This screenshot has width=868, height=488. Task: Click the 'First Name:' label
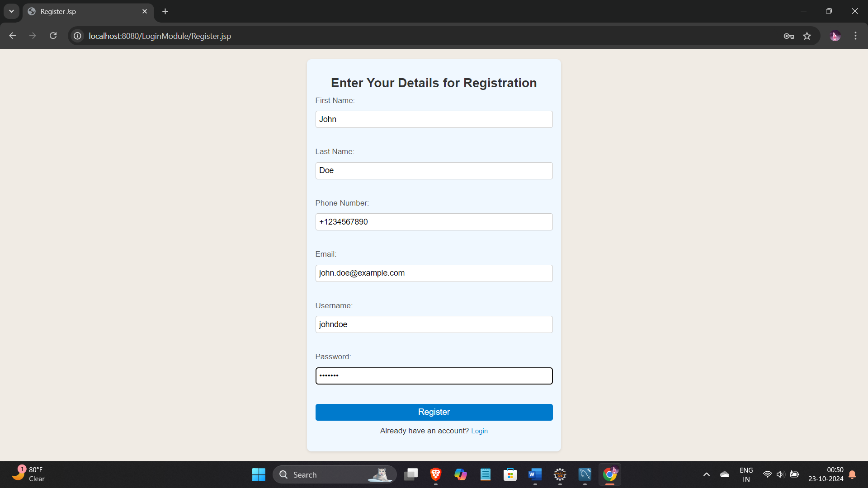tap(335, 100)
